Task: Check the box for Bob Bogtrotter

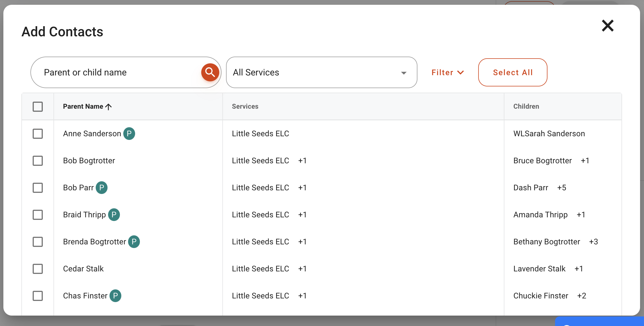Action: tap(38, 161)
